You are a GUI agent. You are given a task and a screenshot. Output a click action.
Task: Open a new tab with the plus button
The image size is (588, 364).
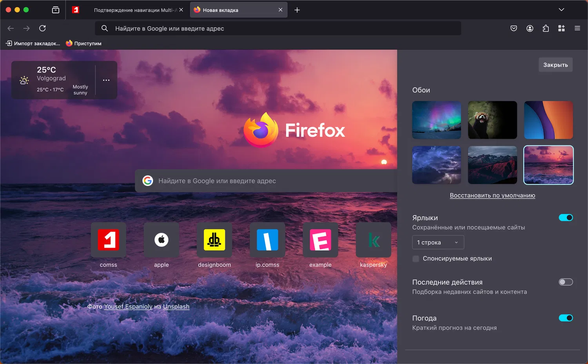tap(297, 10)
